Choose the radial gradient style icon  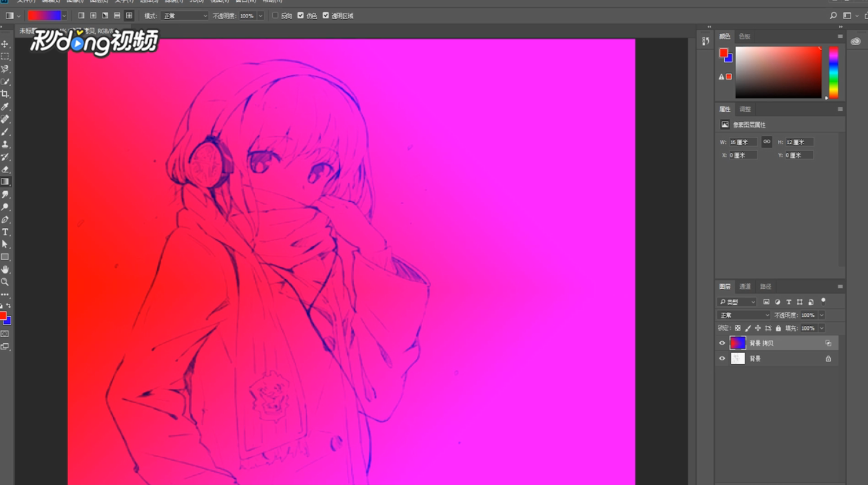click(93, 16)
